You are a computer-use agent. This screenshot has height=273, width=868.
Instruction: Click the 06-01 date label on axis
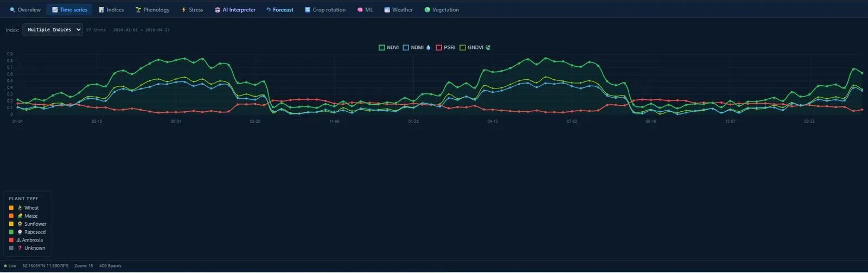pos(176,122)
